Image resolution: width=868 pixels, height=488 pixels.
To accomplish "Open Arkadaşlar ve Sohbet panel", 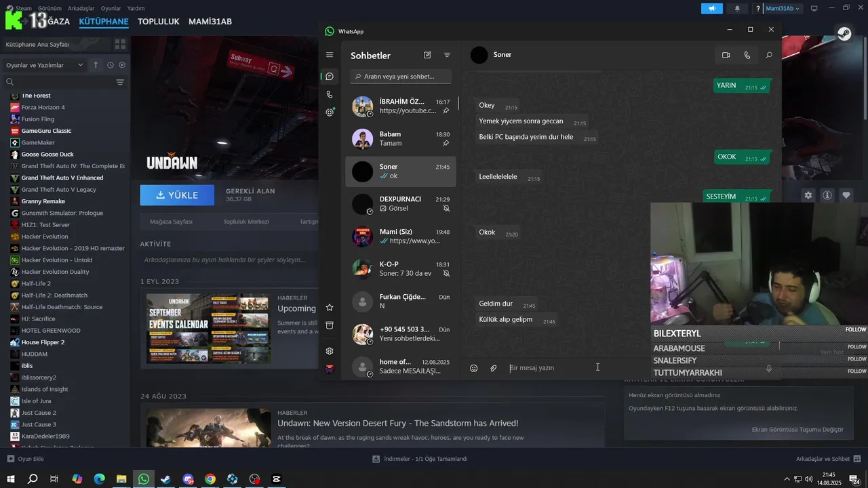I will 828,459.
